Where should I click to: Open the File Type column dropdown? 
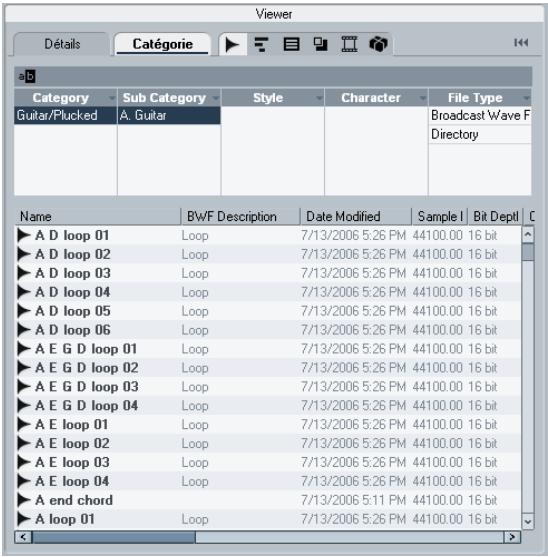coord(526,98)
